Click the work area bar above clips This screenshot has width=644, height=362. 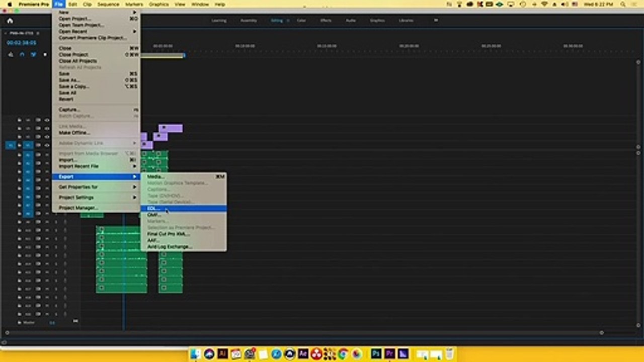[162, 55]
